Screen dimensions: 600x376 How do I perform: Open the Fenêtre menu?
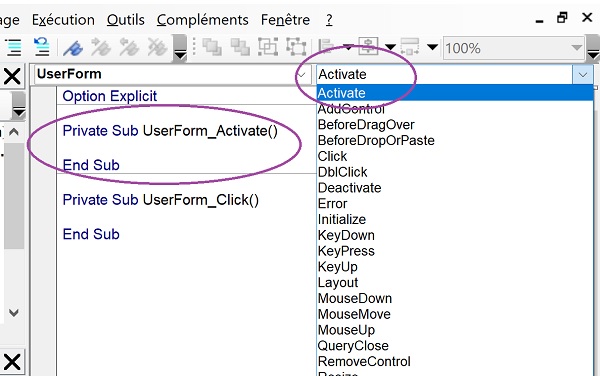pos(285,20)
